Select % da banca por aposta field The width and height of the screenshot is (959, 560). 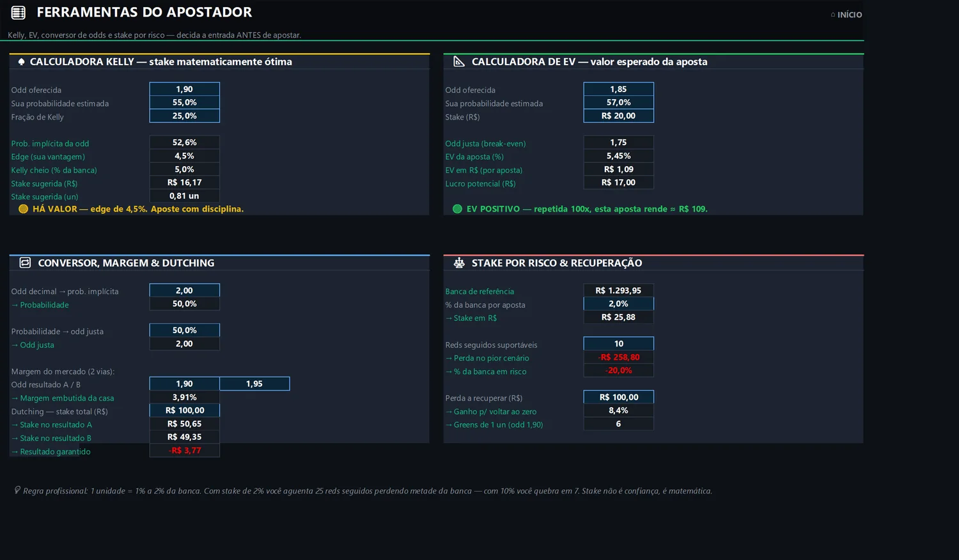coord(619,304)
